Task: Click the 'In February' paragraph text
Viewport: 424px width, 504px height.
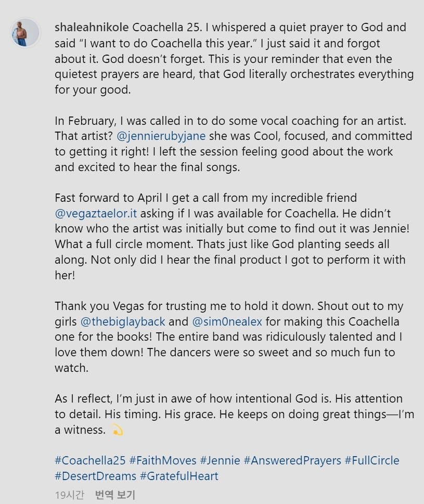Action: [x=234, y=144]
